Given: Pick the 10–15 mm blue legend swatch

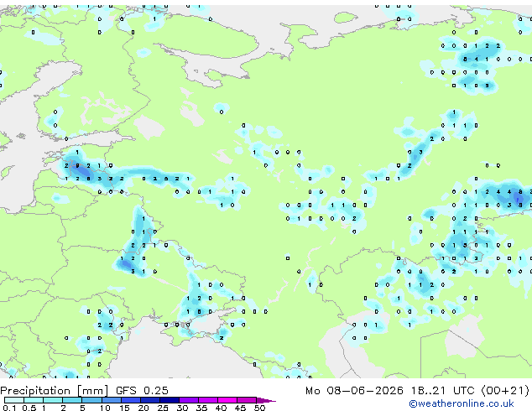Looking at the screenshot, I should tap(111, 400).
